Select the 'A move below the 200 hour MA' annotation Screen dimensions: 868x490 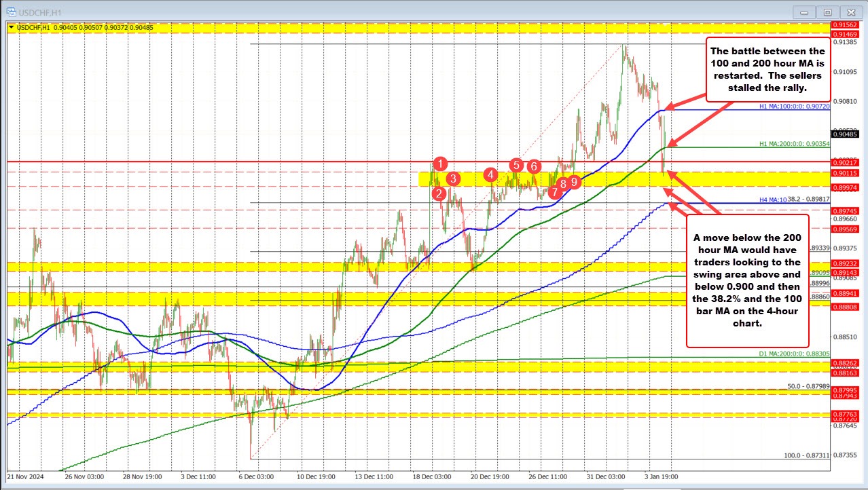747,280
